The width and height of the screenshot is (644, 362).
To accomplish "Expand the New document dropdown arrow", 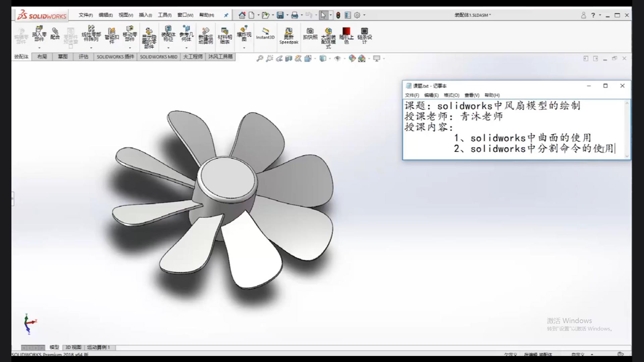I will pos(258,15).
